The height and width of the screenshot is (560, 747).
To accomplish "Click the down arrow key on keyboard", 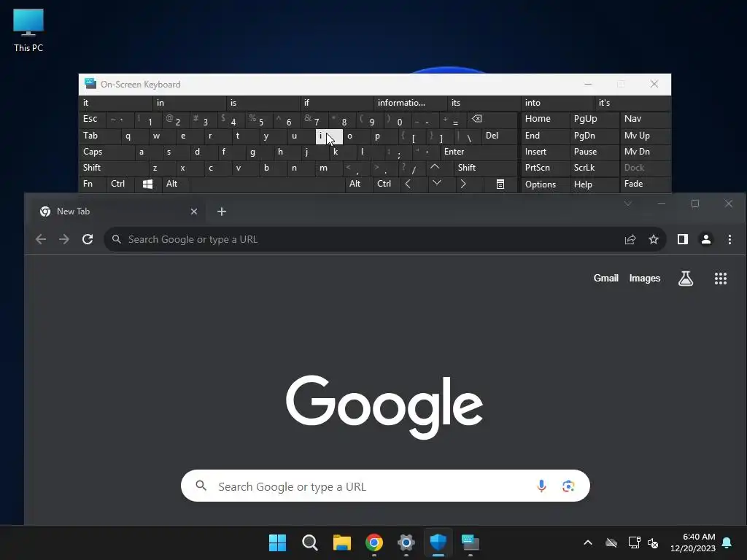I will 437,183.
